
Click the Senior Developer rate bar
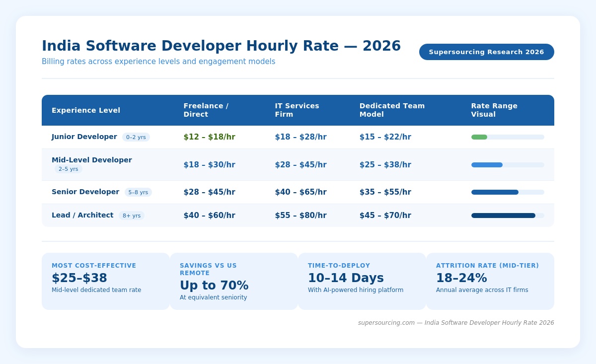[495, 192]
